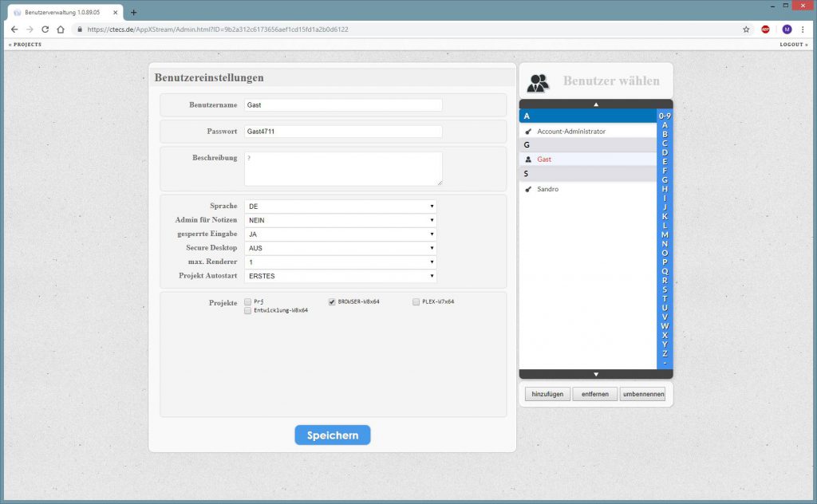Expand the Secure Desktop dropdown
Image resolution: width=817 pixels, height=504 pixels.
(x=341, y=248)
